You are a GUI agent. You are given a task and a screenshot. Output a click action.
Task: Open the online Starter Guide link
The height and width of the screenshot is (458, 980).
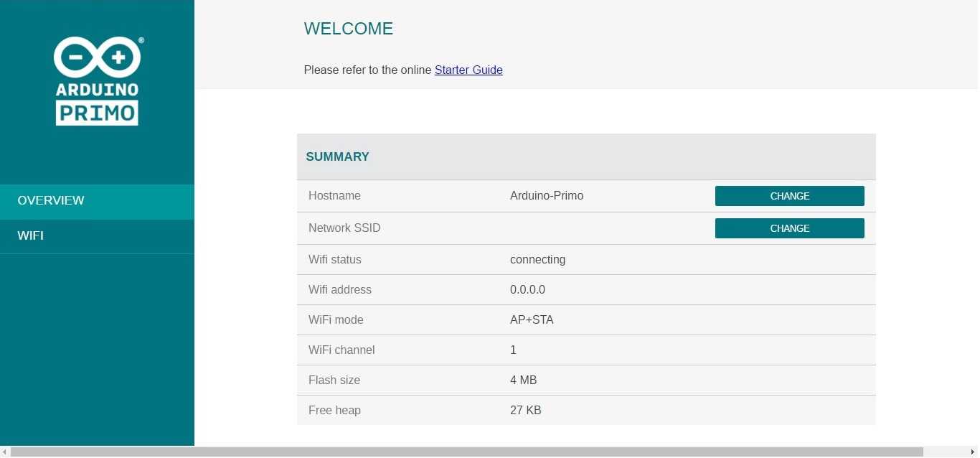468,70
